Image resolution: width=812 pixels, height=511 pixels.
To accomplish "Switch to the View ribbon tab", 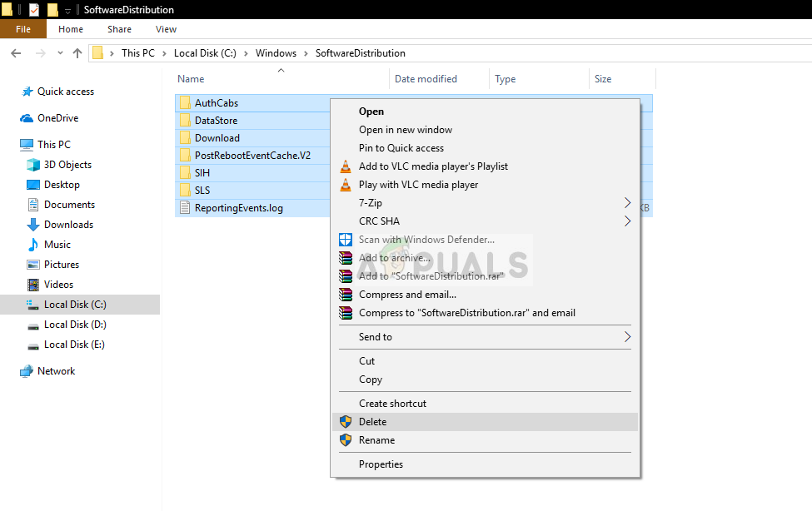I will [x=166, y=29].
